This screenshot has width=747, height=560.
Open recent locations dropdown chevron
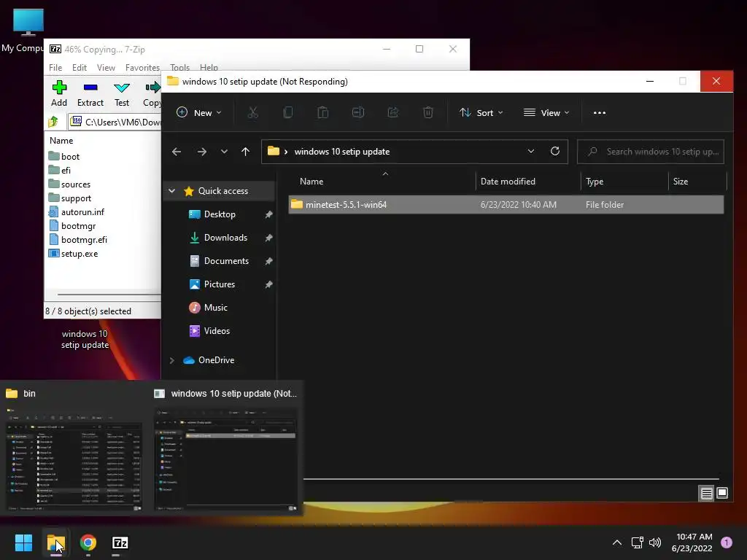[x=224, y=152]
